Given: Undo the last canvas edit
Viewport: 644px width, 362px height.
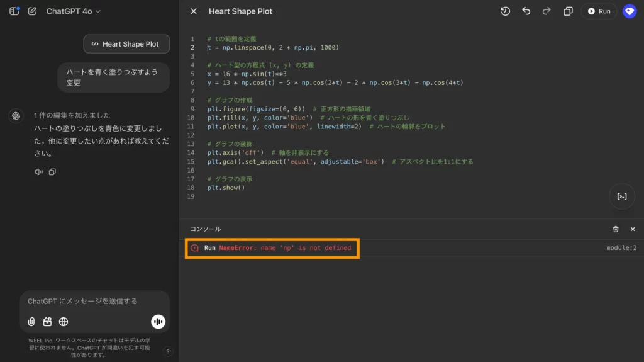Looking at the screenshot, I should [x=526, y=11].
